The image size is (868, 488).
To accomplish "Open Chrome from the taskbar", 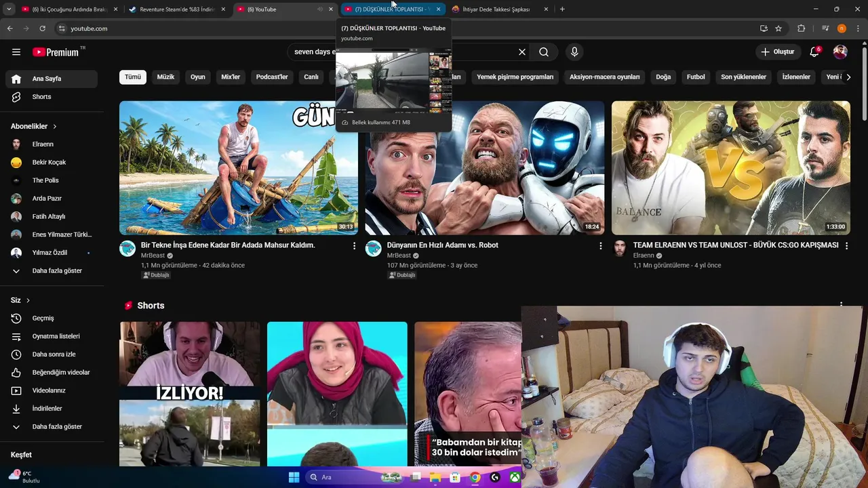I will tap(475, 477).
